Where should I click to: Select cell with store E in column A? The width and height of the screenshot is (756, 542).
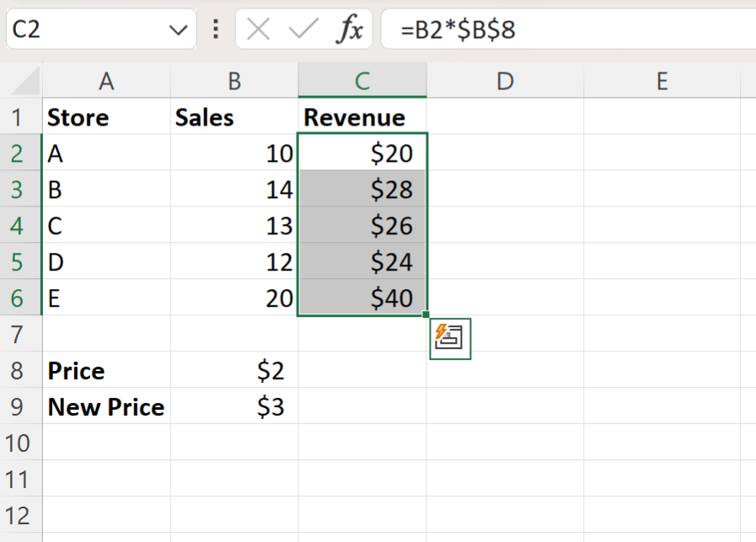(x=106, y=298)
